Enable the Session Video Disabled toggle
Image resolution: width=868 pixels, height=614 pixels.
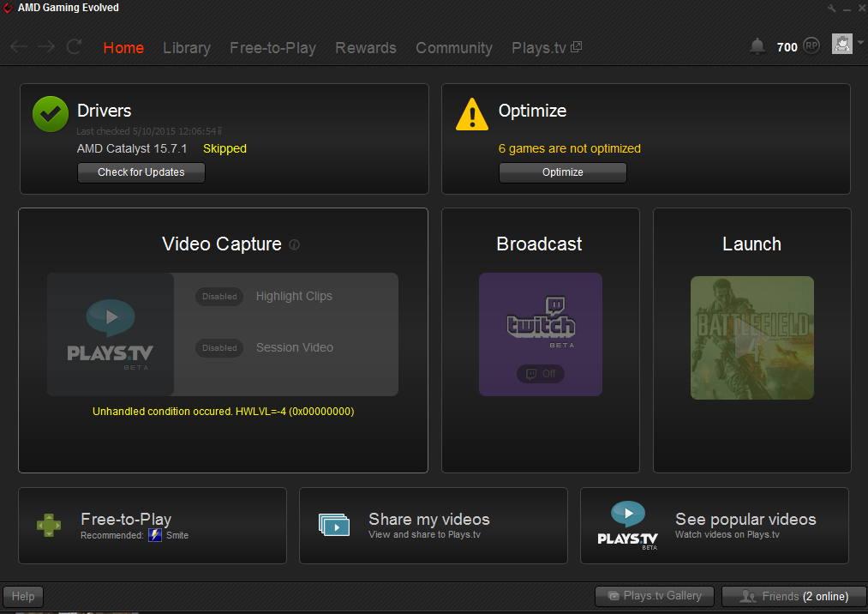pos(219,348)
